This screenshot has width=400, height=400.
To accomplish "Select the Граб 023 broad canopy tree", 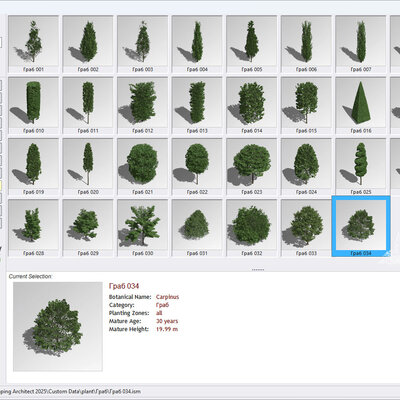I will click(x=252, y=167).
